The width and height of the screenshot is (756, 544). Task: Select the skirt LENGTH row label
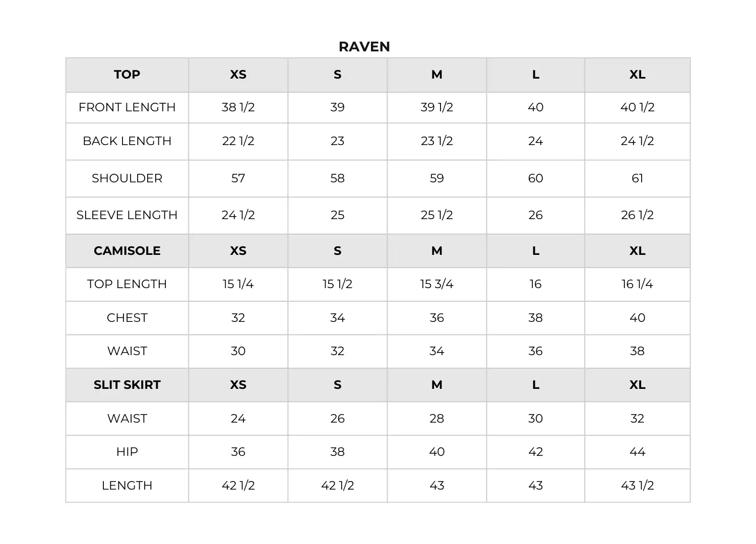(x=127, y=486)
